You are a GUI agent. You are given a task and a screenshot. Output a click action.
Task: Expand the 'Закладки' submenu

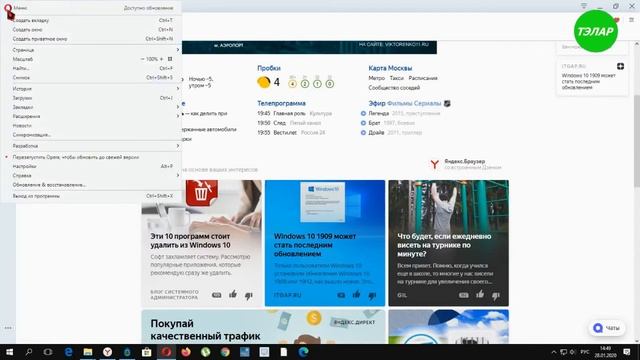[91, 107]
